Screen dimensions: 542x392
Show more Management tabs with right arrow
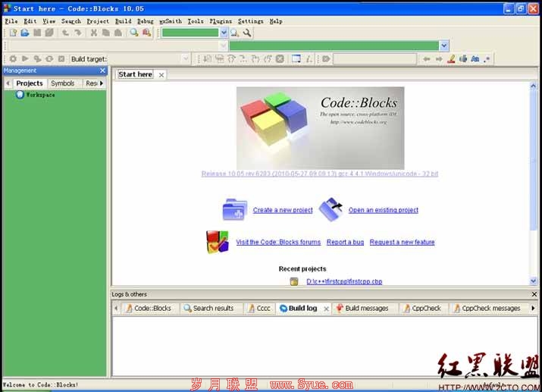[x=102, y=83]
